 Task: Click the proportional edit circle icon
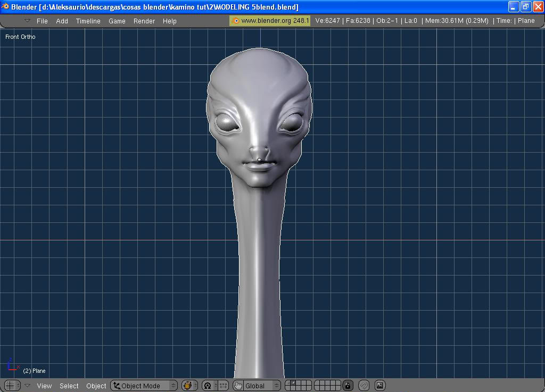[364, 386]
